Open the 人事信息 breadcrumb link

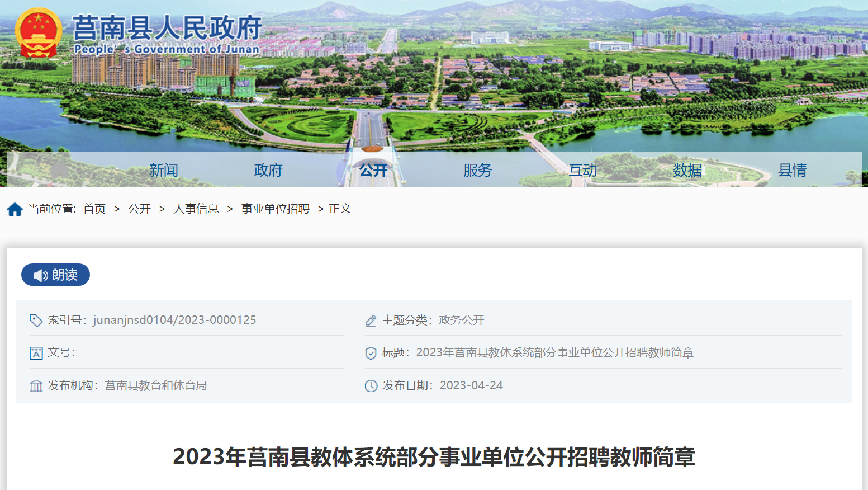[x=196, y=209]
